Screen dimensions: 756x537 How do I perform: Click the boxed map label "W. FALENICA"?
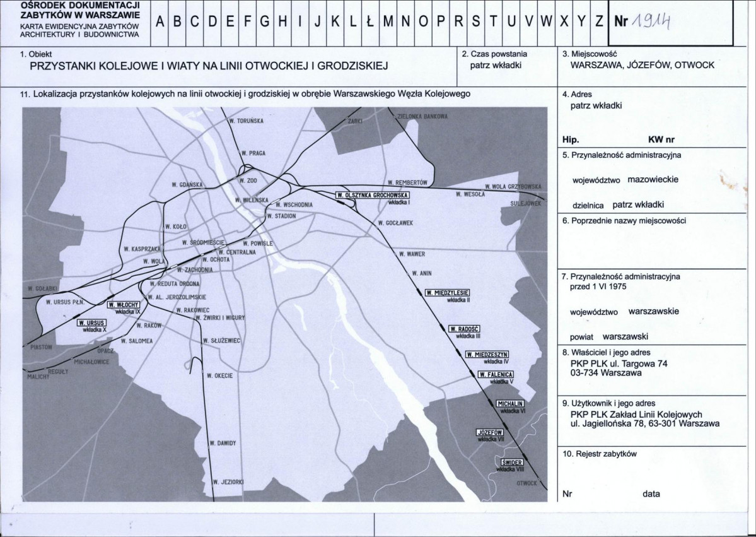496,375
